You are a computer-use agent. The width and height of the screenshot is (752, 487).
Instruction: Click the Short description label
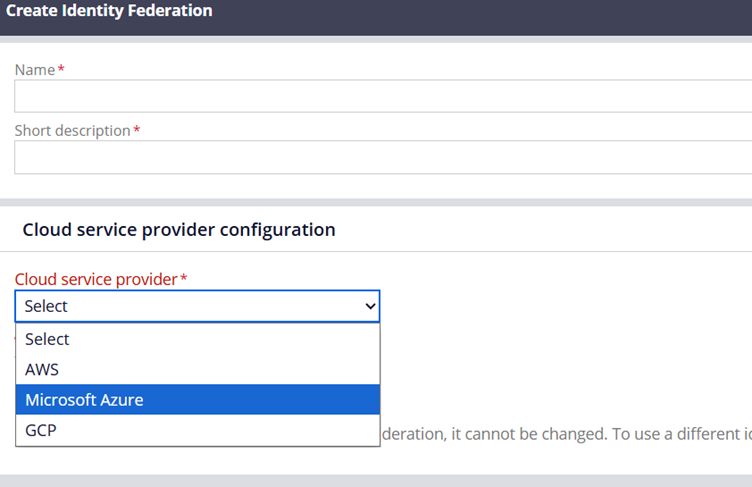(72, 131)
